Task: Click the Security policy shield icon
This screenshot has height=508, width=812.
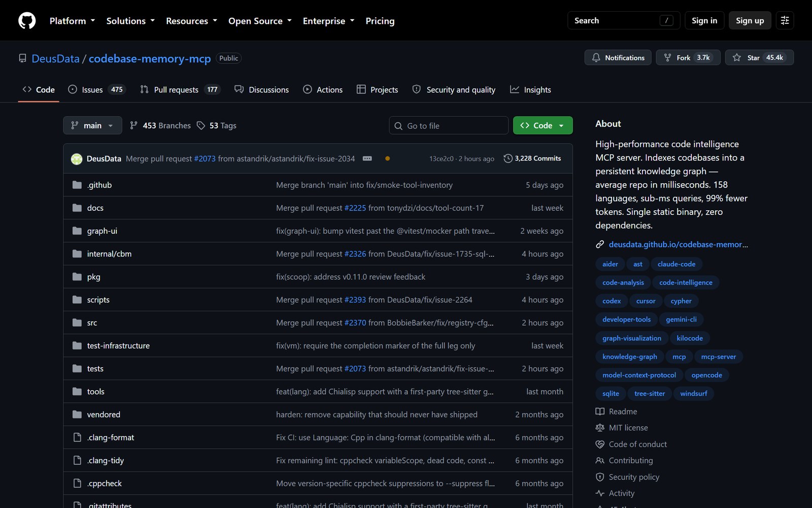Action: [600, 477]
